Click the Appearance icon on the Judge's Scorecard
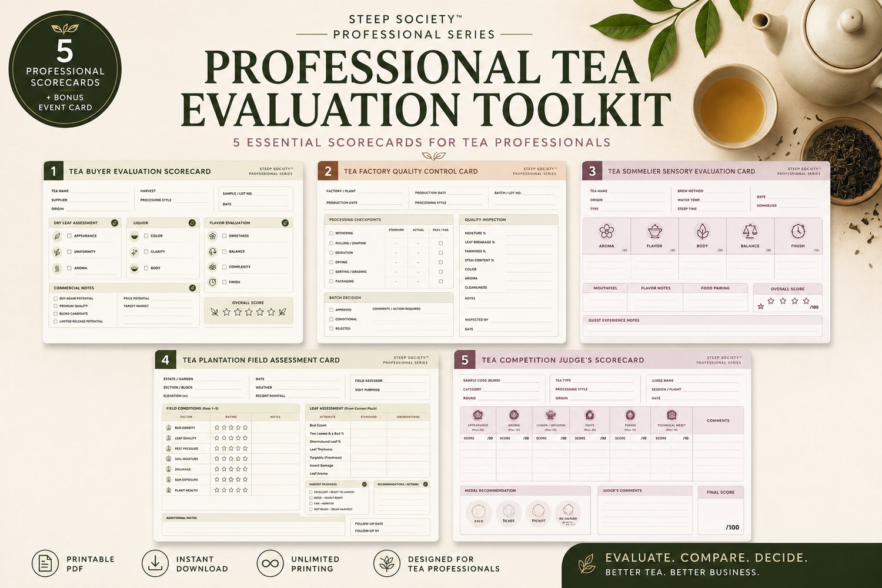The image size is (882, 588). (x=477, y=415)
